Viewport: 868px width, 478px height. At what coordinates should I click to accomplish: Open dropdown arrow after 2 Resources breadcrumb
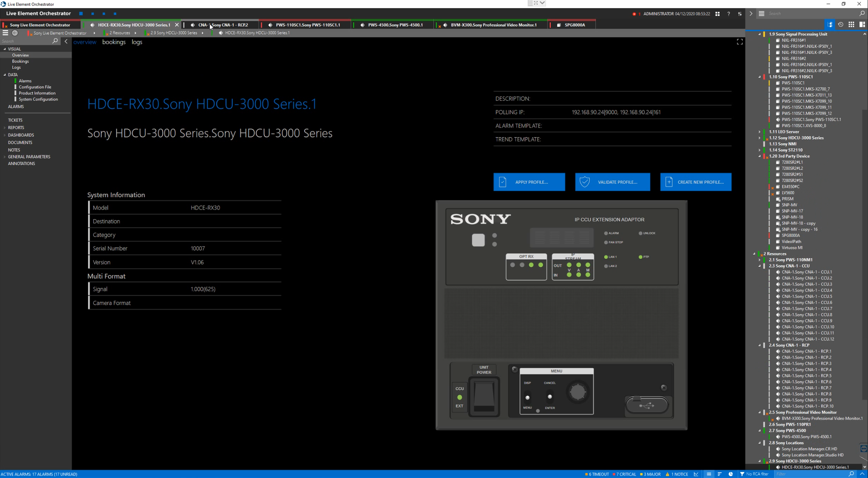pyautogui.click(x=135, y=33)
